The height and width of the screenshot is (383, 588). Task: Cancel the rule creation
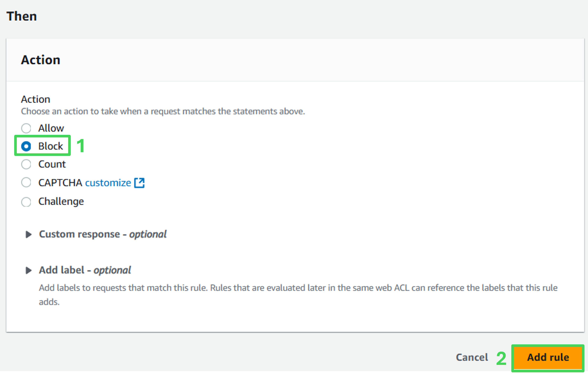(x=472, y=357)
